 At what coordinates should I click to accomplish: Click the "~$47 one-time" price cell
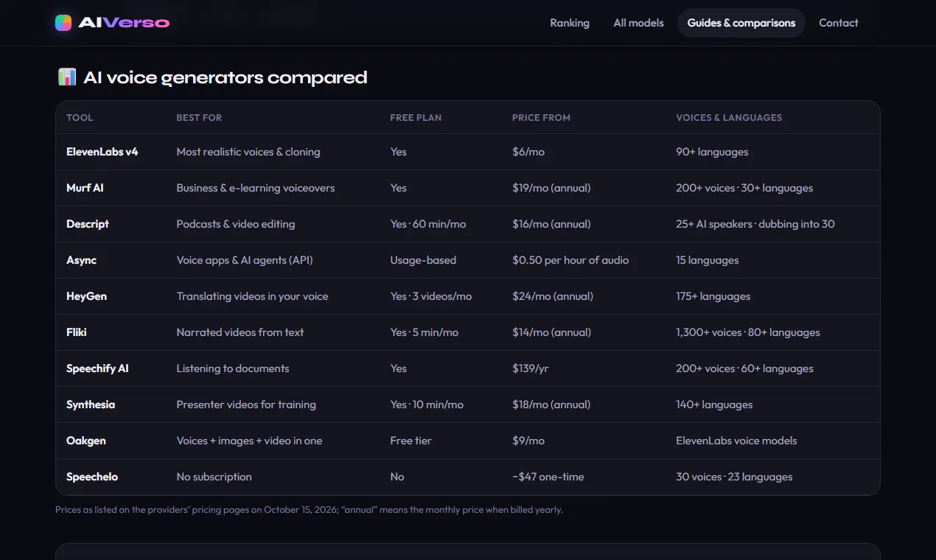click(548, 477)
